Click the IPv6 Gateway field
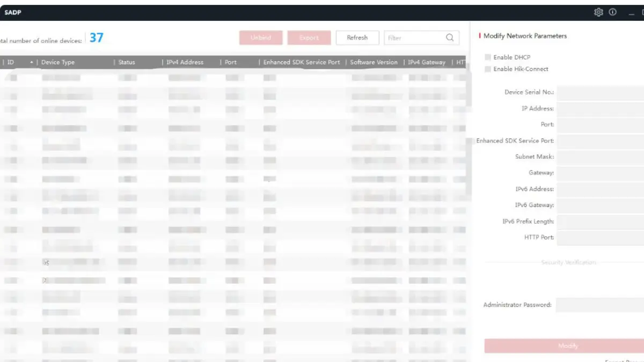The width and height of the screenshot is (644, 362). tap(600, 205)
